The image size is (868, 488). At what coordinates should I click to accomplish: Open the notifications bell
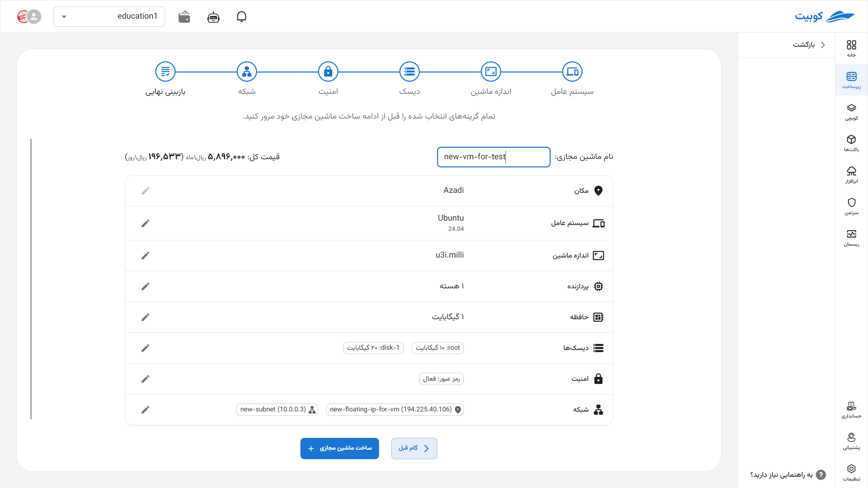[x=241, y=17]
